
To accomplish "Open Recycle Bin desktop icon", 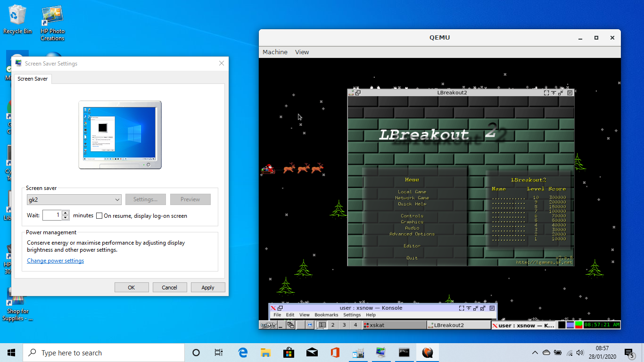I will point(17,19).
